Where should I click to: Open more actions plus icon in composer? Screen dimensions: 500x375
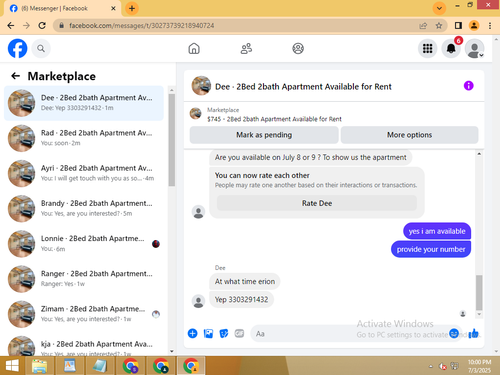coord(192,333)
